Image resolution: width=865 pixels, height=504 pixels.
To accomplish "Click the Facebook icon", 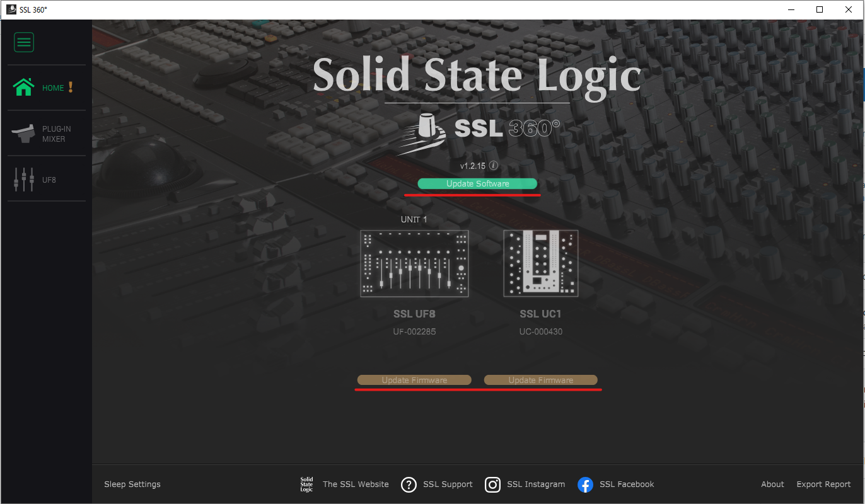I will (x=585, y=484).
